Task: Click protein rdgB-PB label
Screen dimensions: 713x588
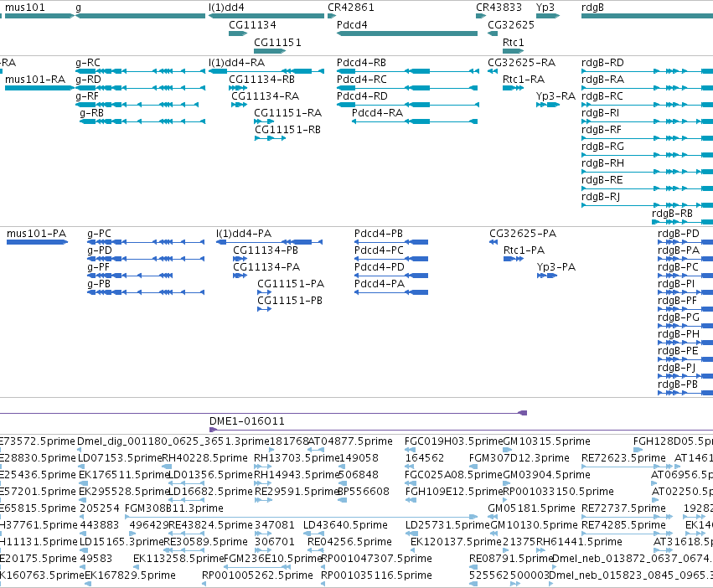Action: click(678, 384)
